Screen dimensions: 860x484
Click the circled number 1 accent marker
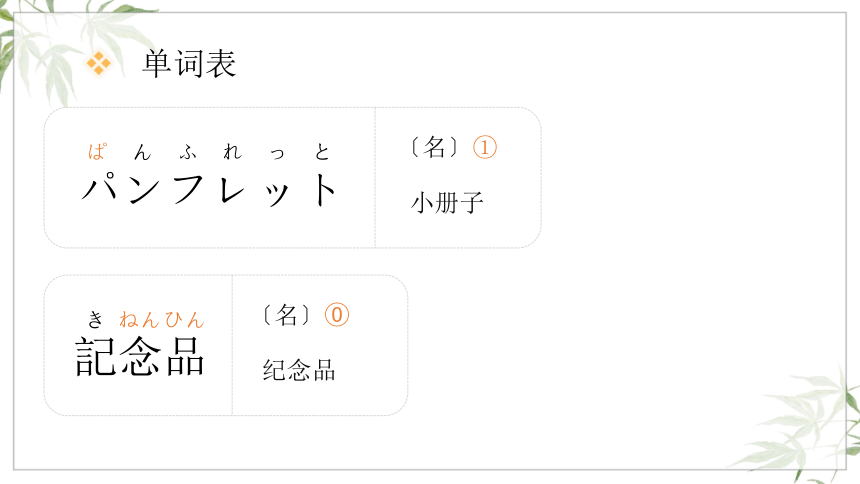click(485, 148)
